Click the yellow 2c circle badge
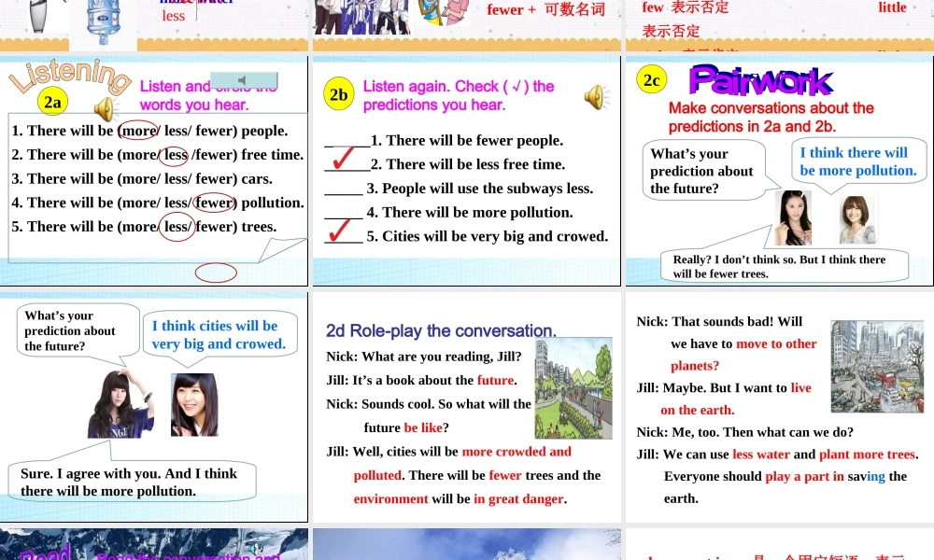 point(652,79)
